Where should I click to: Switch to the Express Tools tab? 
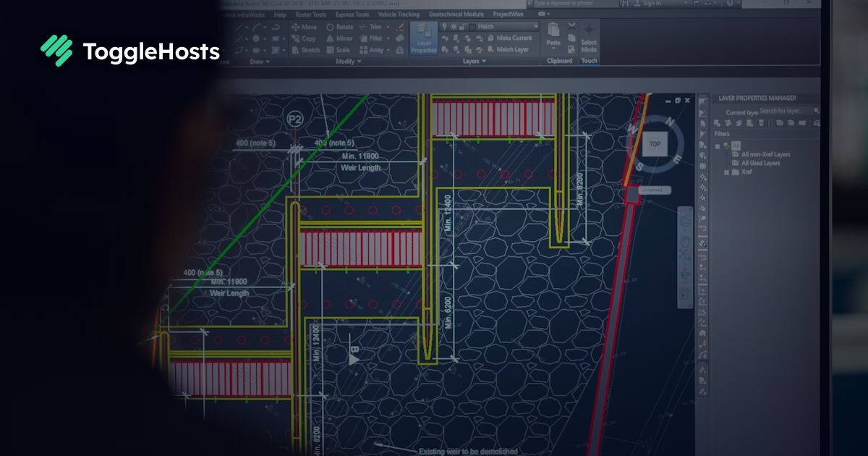point(352,14)
